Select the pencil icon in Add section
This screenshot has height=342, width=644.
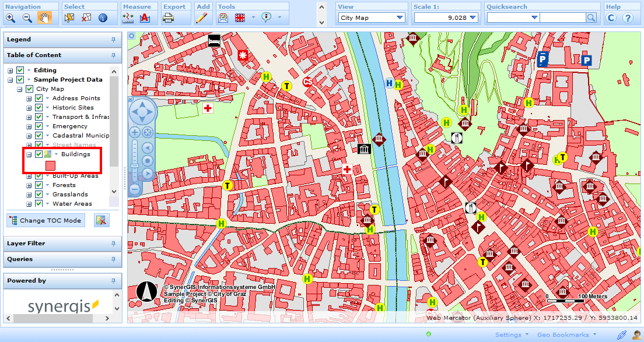tap(203, 17)
